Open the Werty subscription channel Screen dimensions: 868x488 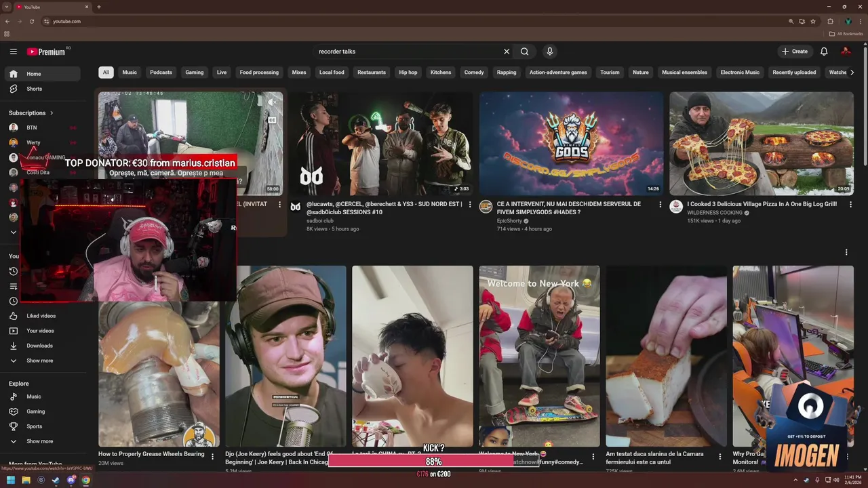(42, 142)
